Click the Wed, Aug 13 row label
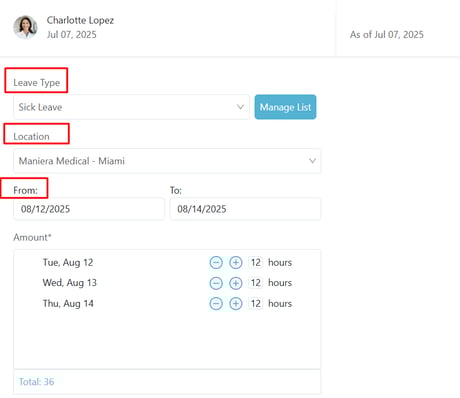This screenshot has width=460, height=398. coord(70,283)
